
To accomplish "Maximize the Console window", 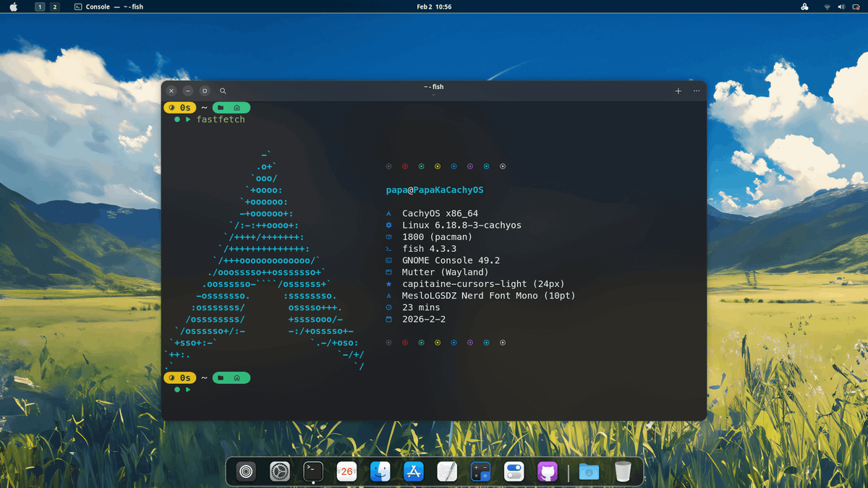I will pyautogui.click(x=205, y=91).
